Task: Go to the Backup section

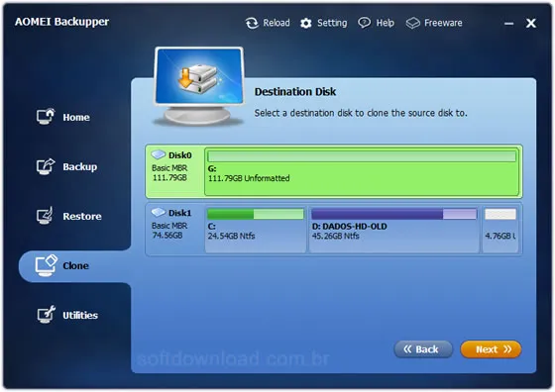Action: click(80, 166)
